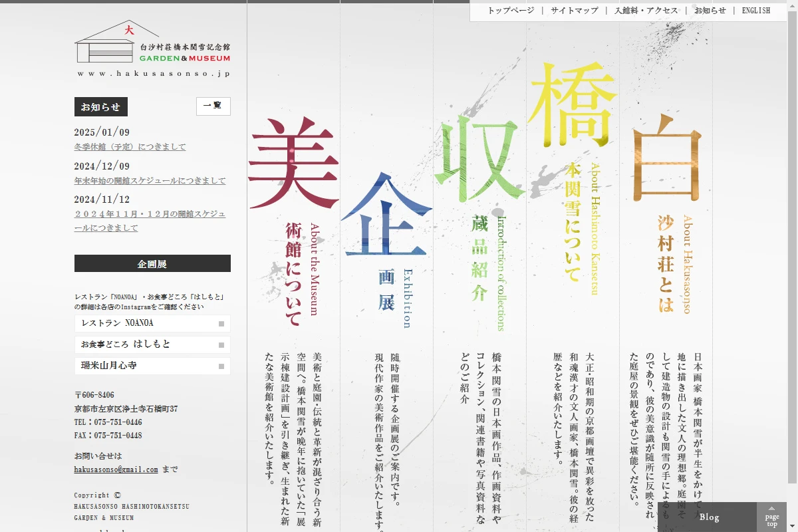The width and height of the screenshot is (798, 532).
Task: Click the page top arrow button
Action: click(771, 517)
